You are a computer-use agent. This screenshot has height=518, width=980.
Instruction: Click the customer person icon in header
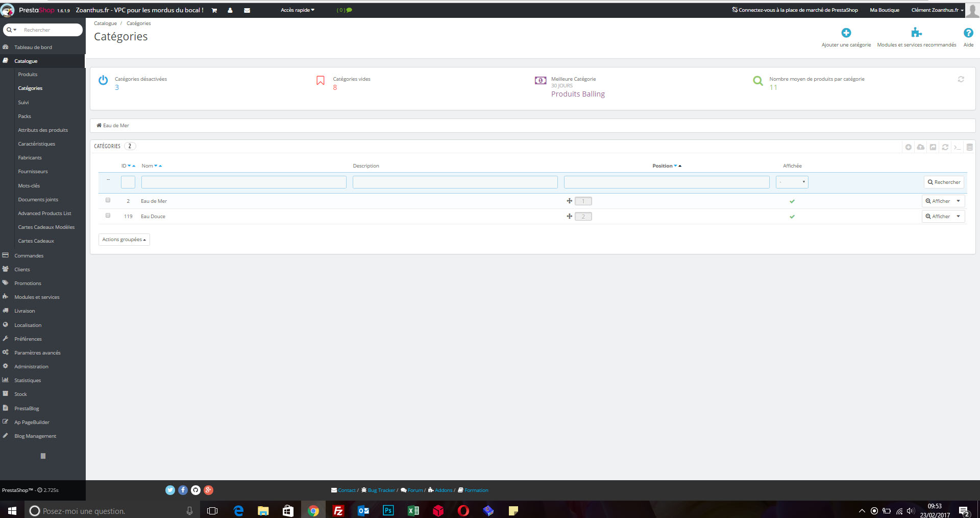coord(230,10)
